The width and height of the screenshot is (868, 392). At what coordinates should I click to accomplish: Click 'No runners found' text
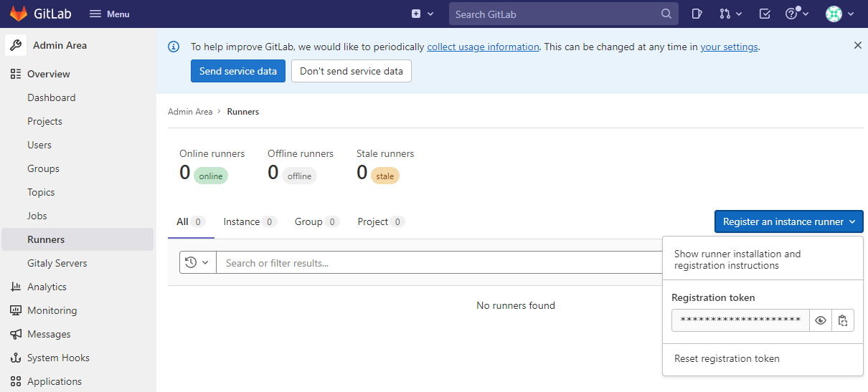tap(516, 305)
